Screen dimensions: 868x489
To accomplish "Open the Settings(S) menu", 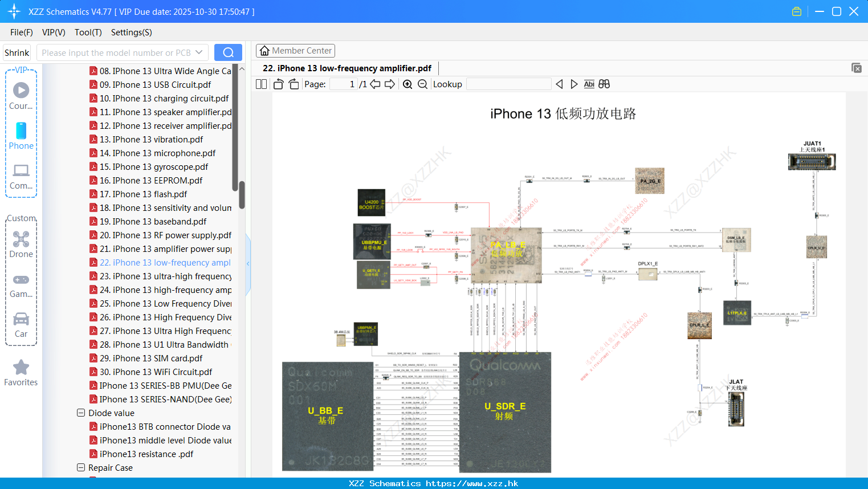I will (132, 32).
